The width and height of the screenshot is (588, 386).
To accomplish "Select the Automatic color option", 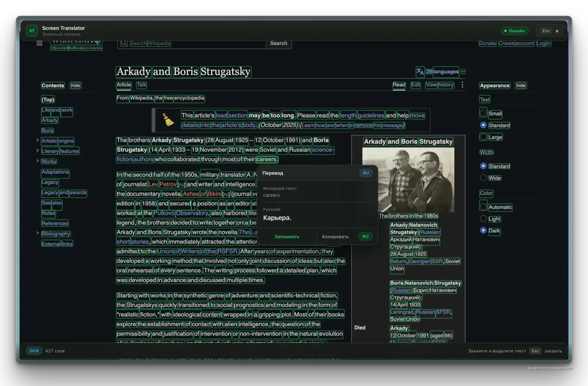I will [x=483, y=207].
